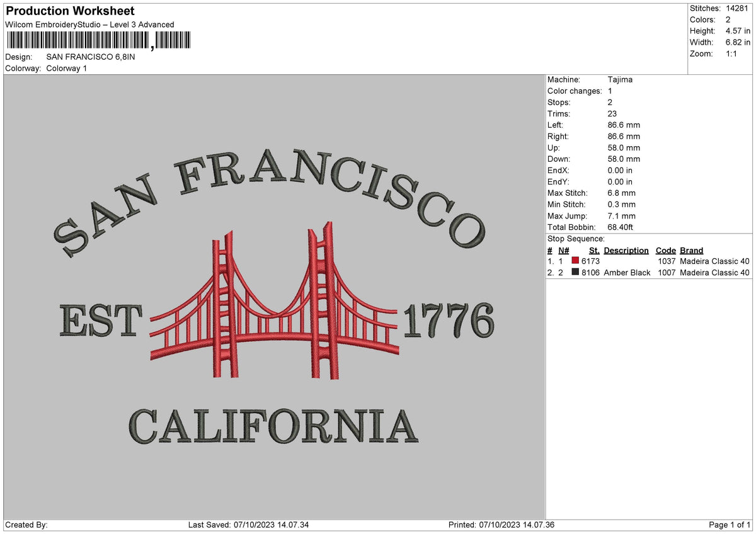Select the 'Color changes:' value 1
The image size is (756, 534).
[610, 91]
